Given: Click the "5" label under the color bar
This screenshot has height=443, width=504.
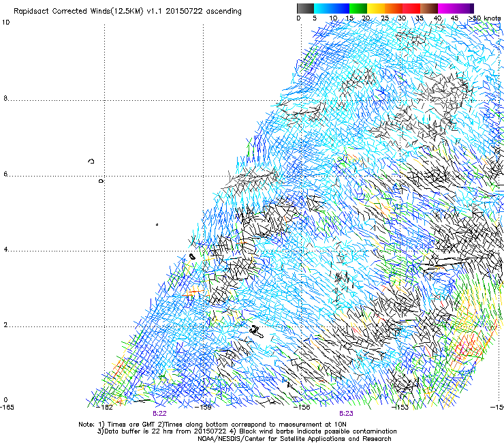Looking at the screenshot, I should [x=315, y=18].
